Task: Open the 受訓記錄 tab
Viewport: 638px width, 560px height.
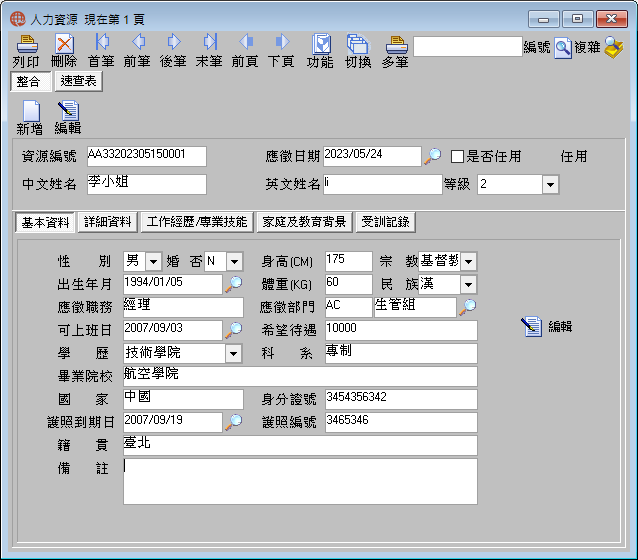Action: (385, 222)
